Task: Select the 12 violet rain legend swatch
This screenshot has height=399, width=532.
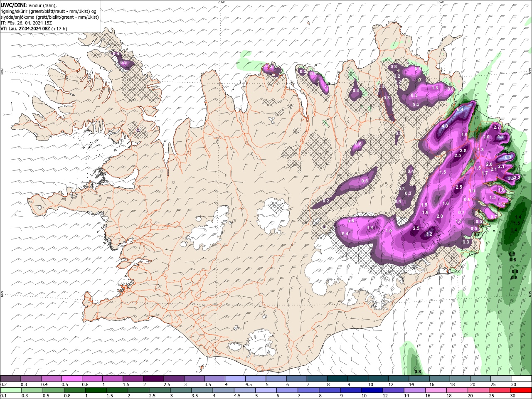Action: click(x=393, y=390)
